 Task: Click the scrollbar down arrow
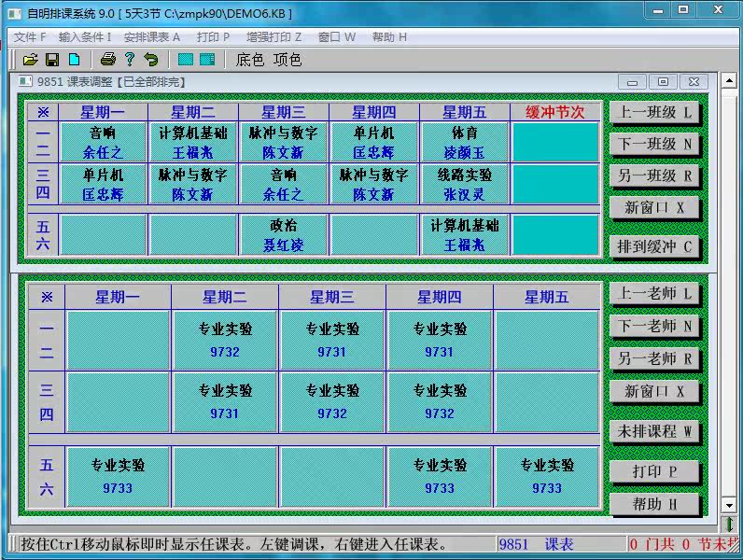coord(729,505)
